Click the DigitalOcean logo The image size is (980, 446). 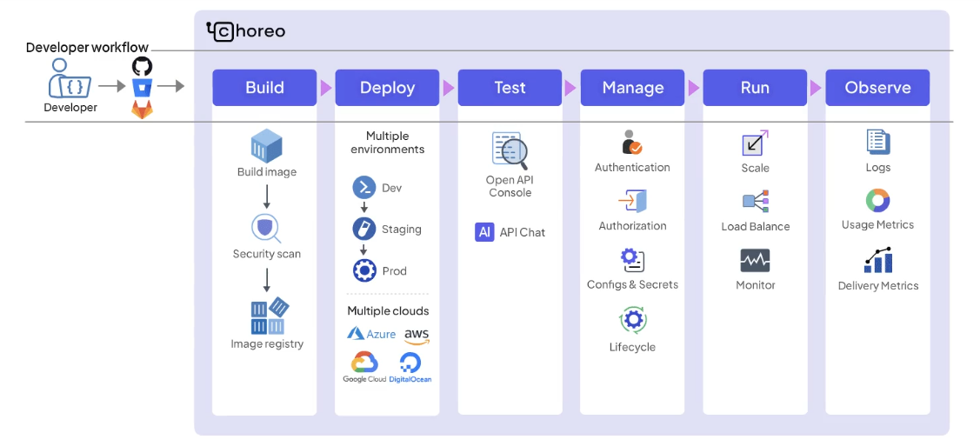410,367
